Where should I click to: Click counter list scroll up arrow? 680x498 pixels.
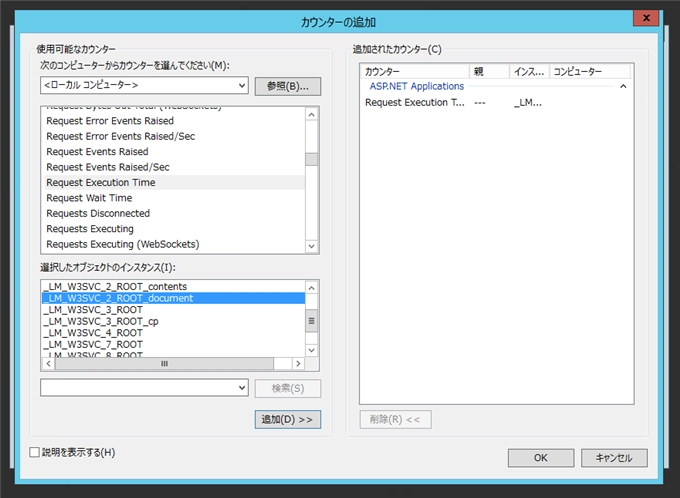pyautogui.click(x=311, y=115)
